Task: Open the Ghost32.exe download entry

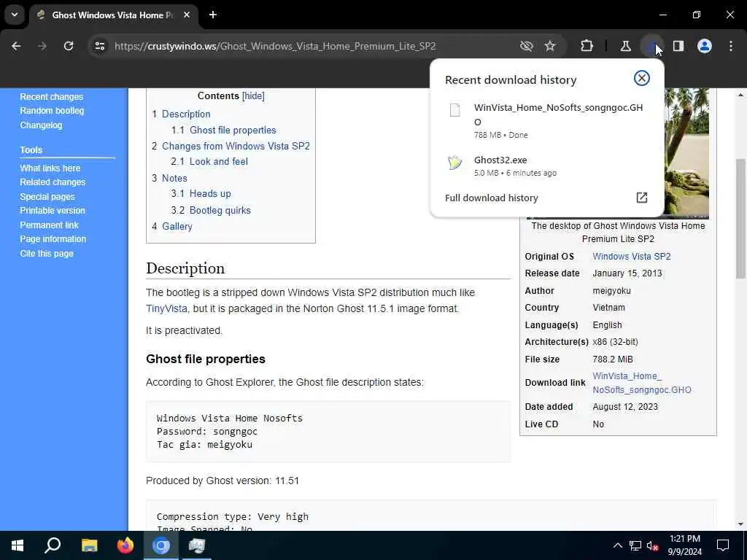Action: (x=547, y=166)
